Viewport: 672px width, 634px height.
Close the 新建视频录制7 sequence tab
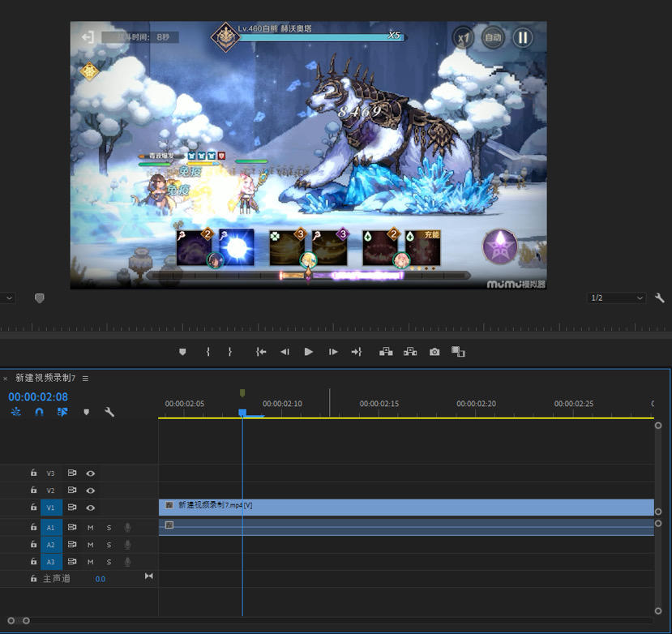[5, 379]
